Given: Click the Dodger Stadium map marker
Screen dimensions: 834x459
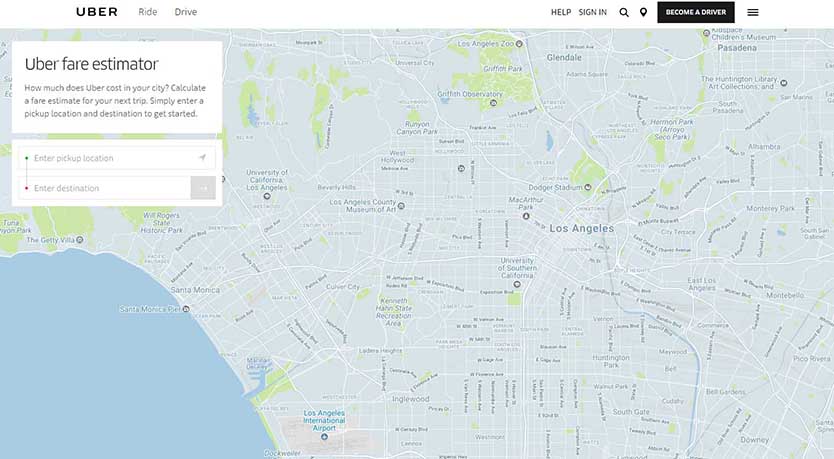Looking at the screenshot, I should click(x=589, y=187).
